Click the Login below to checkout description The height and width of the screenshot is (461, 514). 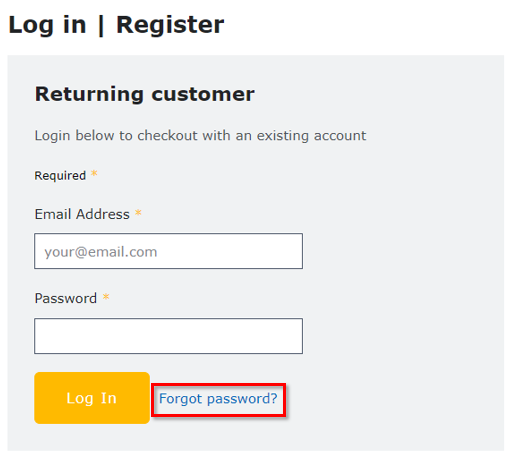click(200, 136)
